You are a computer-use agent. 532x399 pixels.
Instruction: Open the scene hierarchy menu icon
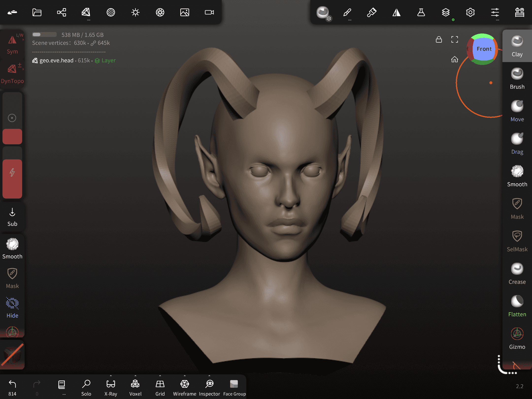click(x=62, y=12)
